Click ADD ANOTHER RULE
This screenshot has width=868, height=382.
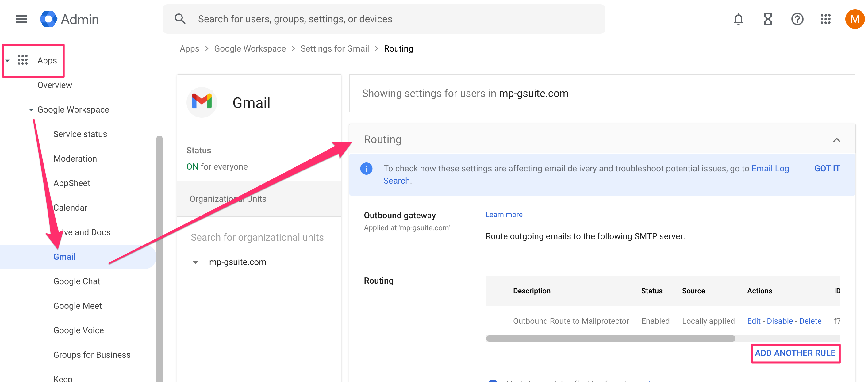pyautogui.click(x=795, y=353)
